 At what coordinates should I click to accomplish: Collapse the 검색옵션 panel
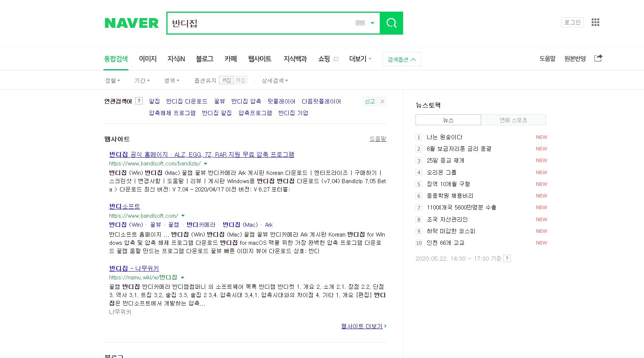tap(402, 59)
